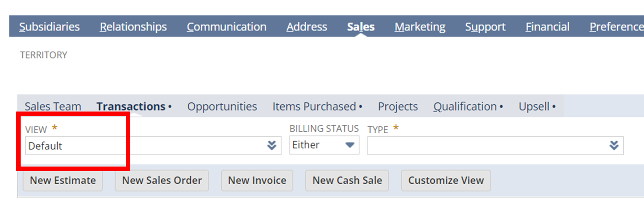Open the Billing Status Either dropdown
This screenshot has width=644, height=198.
[324, 145]
